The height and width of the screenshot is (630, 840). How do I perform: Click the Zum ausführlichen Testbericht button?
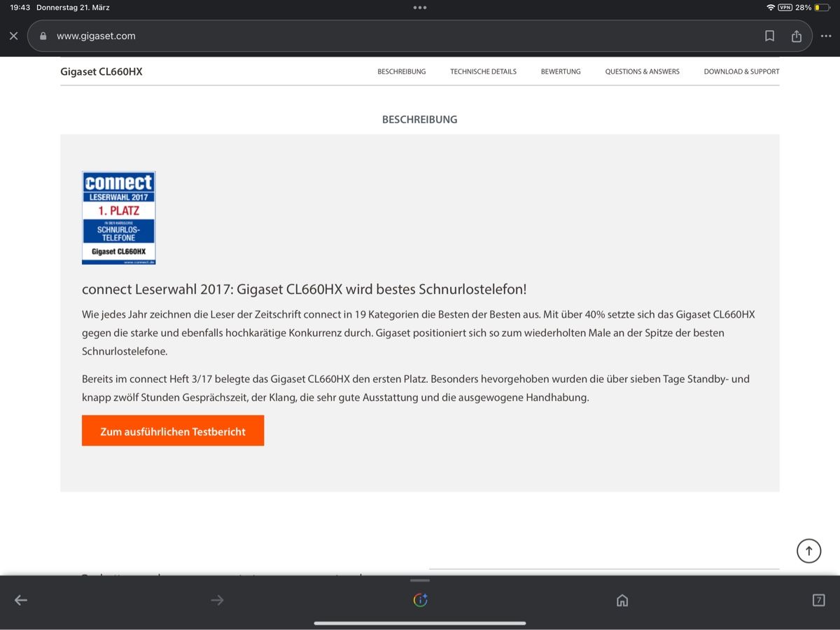pos(173,430)
